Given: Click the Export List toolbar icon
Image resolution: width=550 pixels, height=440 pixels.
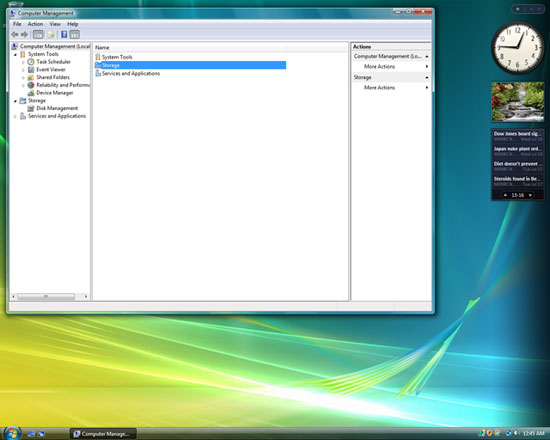Looking at the screenshot, I should pyautogui.click(x=51, y=34).
